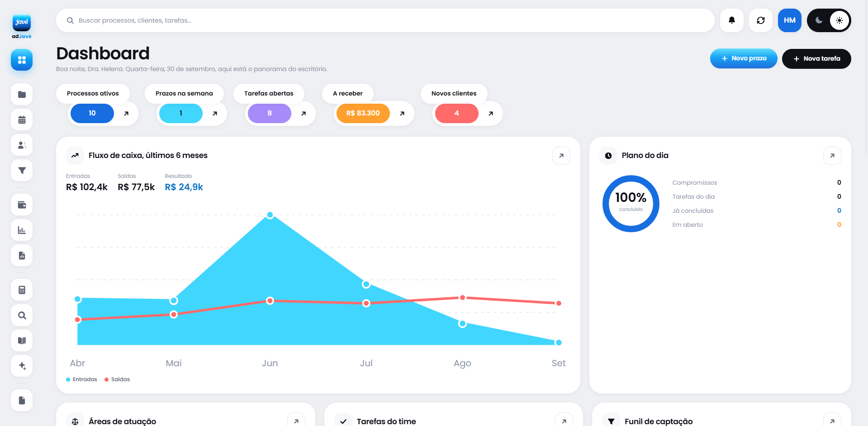Click the 100% concluído progress ring
The height and width of the screenshot is (426, 868).
pos(631,204)
